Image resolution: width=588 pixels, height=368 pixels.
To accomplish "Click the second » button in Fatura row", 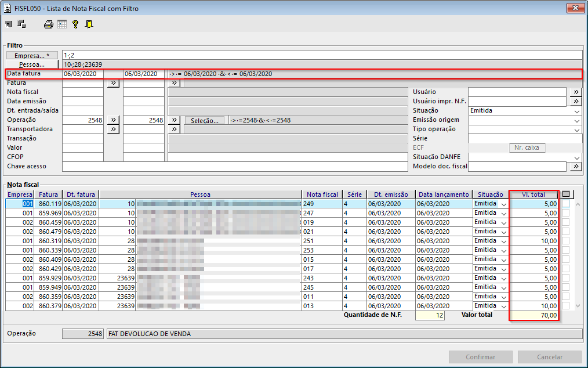I will coord(174,83).
